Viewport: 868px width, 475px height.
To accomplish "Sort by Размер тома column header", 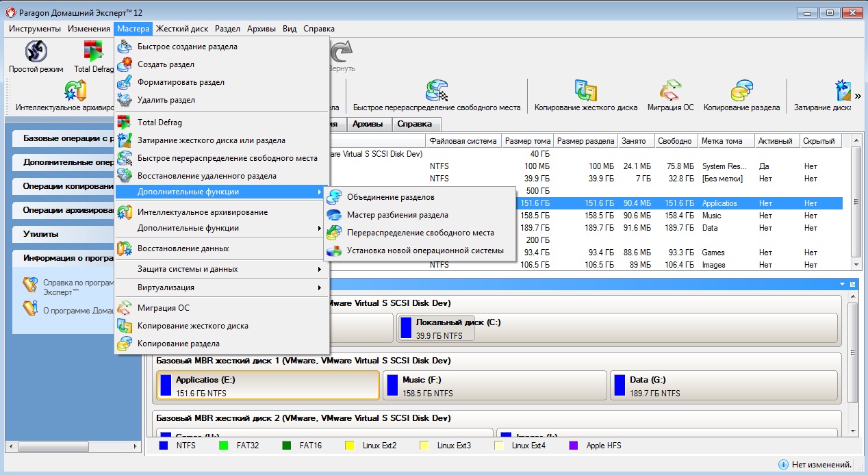I will point(527,141).
